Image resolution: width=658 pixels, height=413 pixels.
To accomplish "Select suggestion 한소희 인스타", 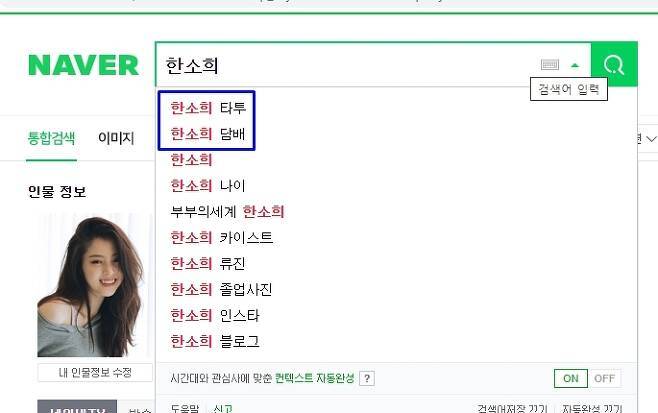I will 215,315.
